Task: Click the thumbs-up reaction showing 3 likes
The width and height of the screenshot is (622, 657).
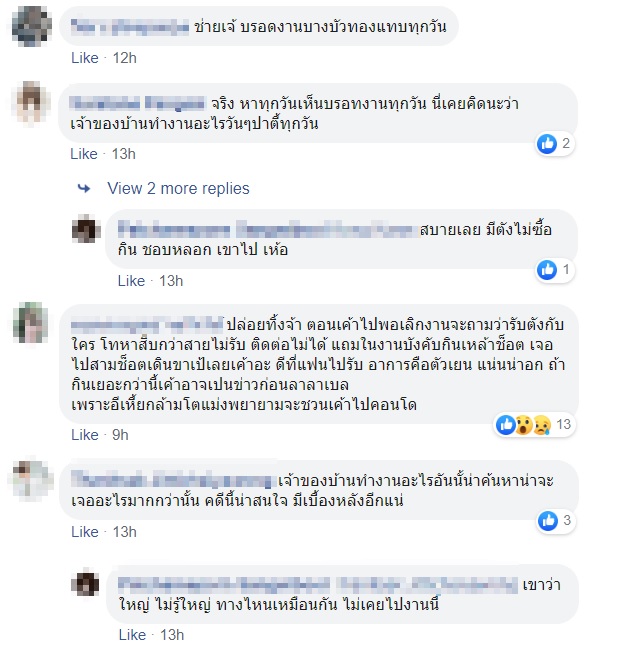Action: pos(555,521)
